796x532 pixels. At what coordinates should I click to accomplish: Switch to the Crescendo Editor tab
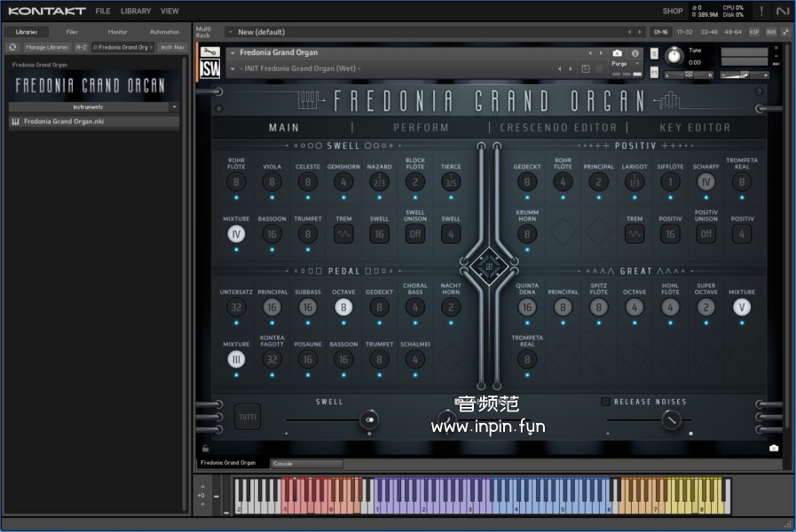coord(558,128)
